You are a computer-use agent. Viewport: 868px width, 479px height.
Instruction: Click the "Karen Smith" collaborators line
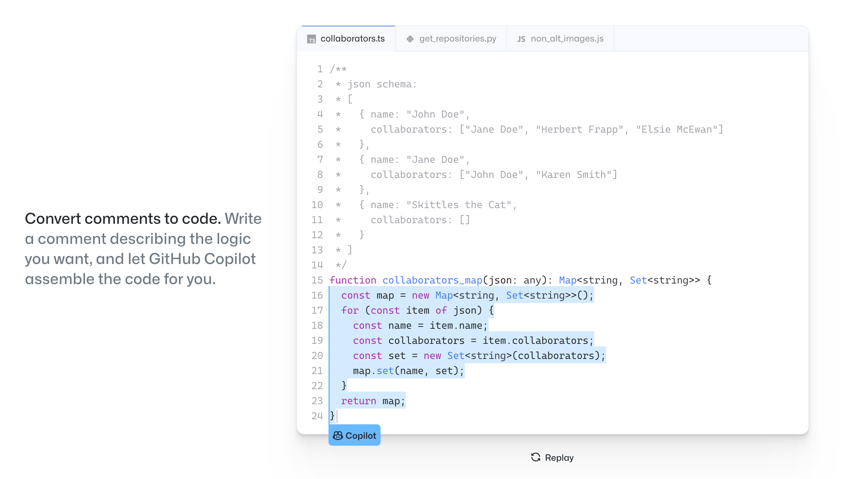point(476,174)
